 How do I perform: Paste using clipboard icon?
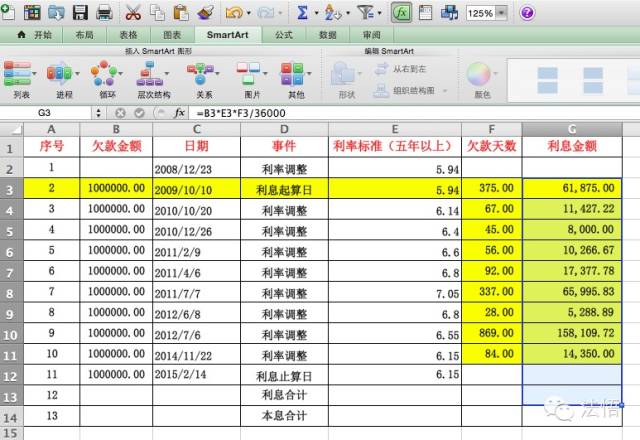coord(180,13)
